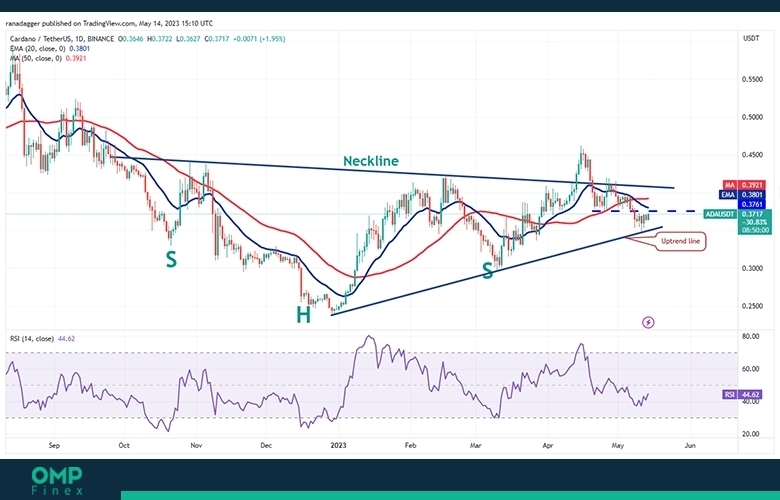This screenshot has height=500, width=780.
Task: Select the RSI (14, close) indicator legend
Action: (x=32, y=339)
